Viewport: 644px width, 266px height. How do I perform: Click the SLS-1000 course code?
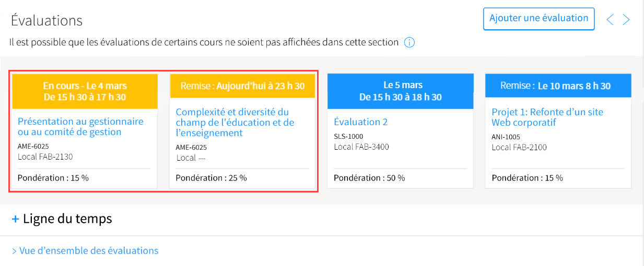click(x=348, y=137)
